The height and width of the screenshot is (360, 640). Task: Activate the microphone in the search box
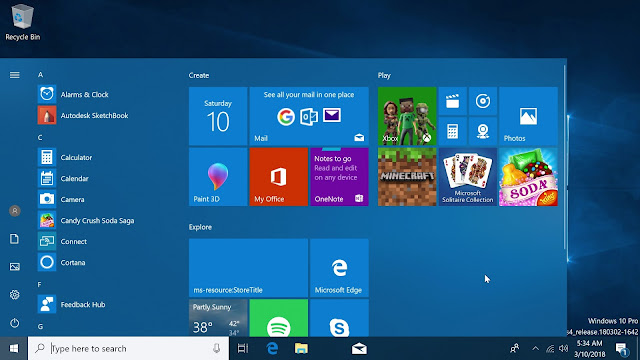coord(216,348)
